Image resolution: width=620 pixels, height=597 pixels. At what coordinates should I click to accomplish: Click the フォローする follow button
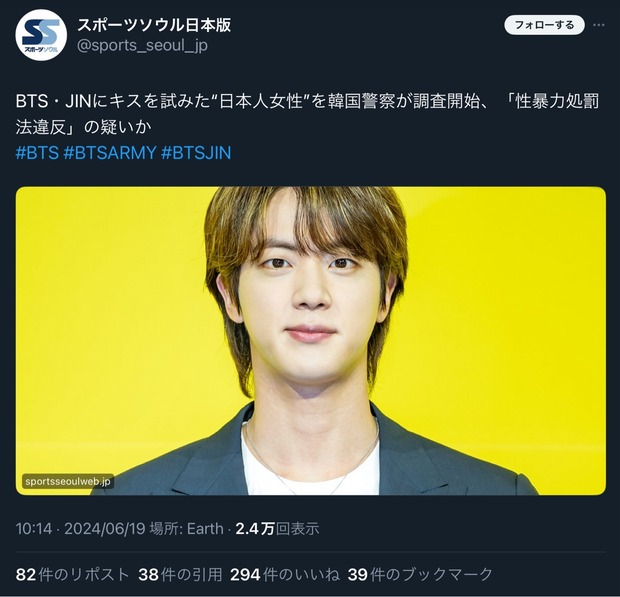tap(544, 25)
